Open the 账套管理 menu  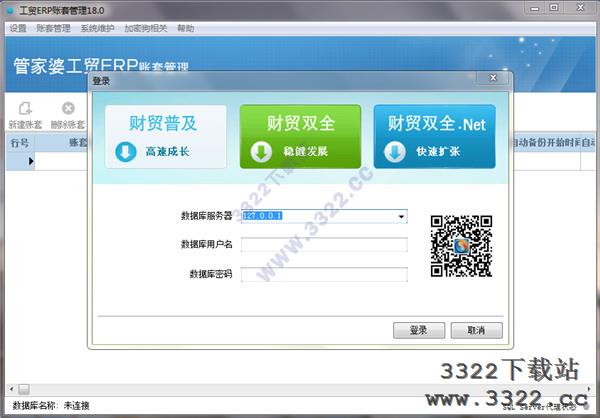pos(53,28)
